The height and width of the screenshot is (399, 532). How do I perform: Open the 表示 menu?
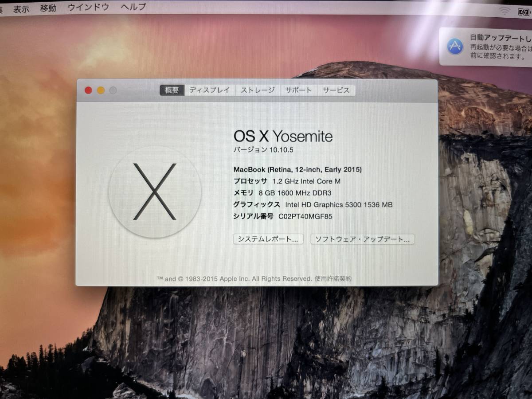pyautogui.click(x=21, y=9)
